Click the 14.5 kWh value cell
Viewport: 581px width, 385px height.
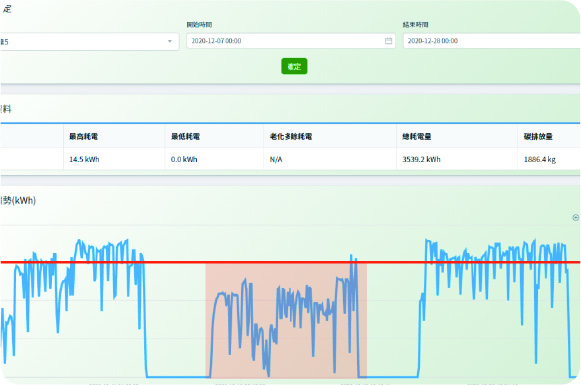click(114, 159)
